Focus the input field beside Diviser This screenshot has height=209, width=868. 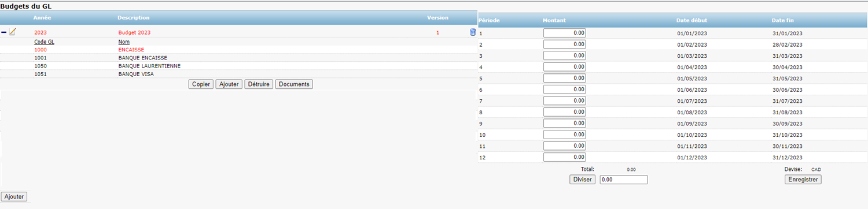[x=624, y=180]
